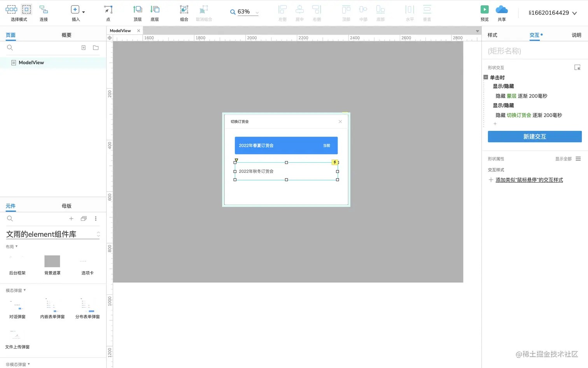Select the contained selection mode icon
The image size is (588, 368).
26,9
